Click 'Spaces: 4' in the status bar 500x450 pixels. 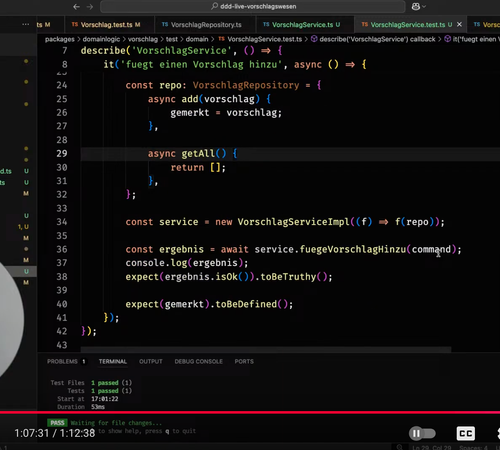tap(473, 447)
